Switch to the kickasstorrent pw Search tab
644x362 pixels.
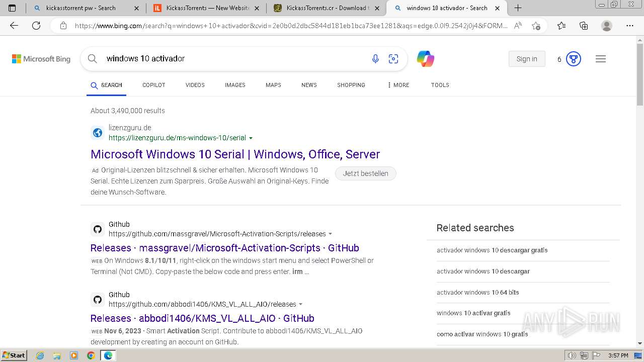click(x=86, y=8)
